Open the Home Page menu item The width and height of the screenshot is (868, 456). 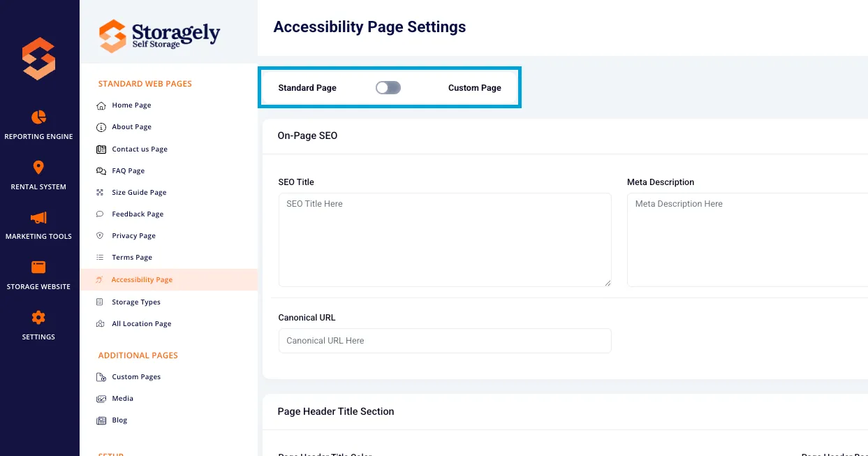coord(131,105)
